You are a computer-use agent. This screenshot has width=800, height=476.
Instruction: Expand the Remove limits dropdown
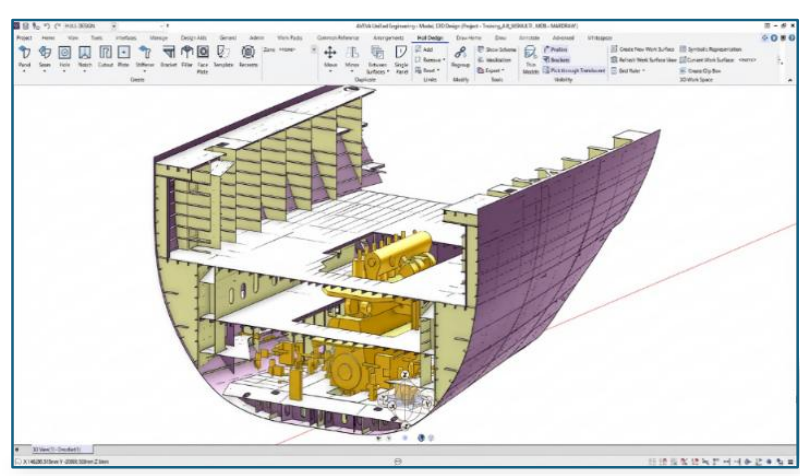click(x=444, y=60)
